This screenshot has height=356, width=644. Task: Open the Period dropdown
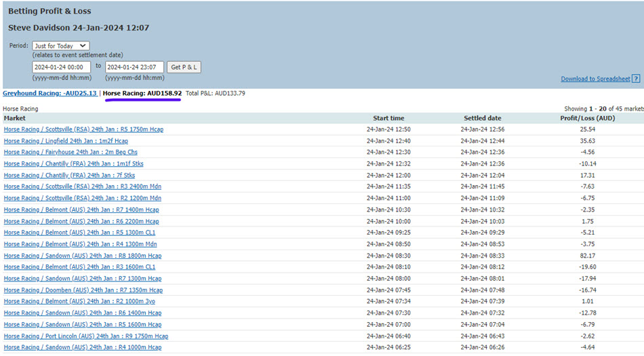pos(60,45)
